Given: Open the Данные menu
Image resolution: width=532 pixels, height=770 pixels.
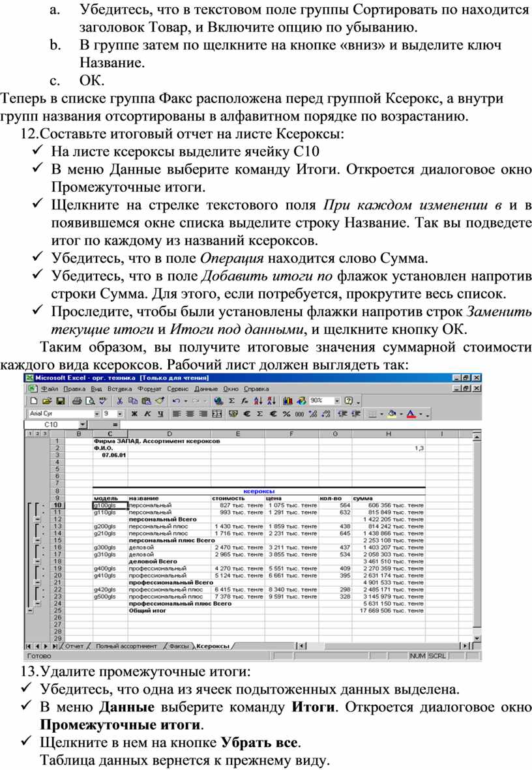Looking at the screenshot, I should tap(206, 389).
